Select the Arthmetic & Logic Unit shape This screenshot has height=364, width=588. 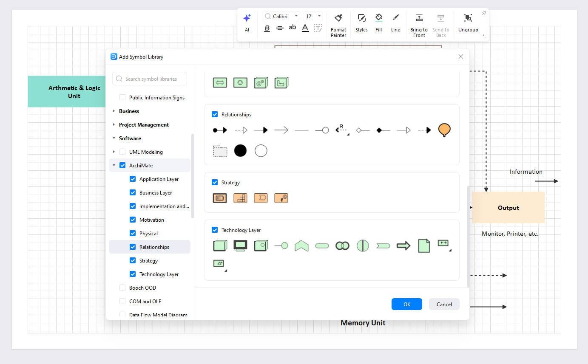click(x=67, y=91)
